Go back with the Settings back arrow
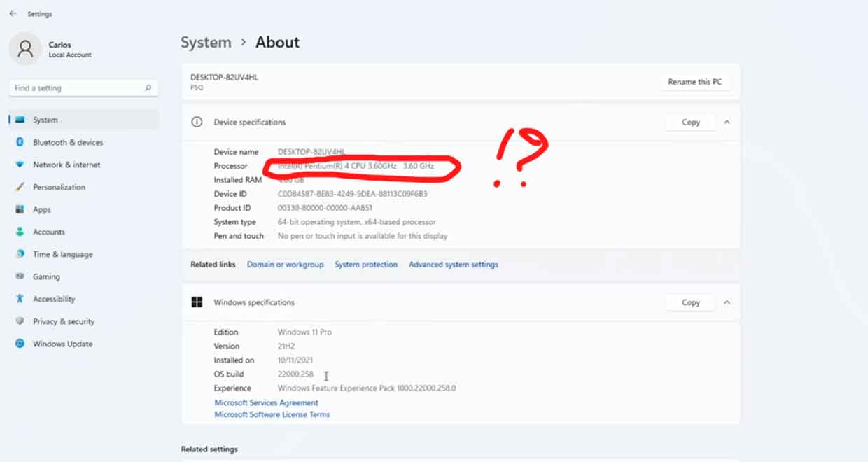The width and height of the screenshot is (868, 462). (x=13, y=13)
